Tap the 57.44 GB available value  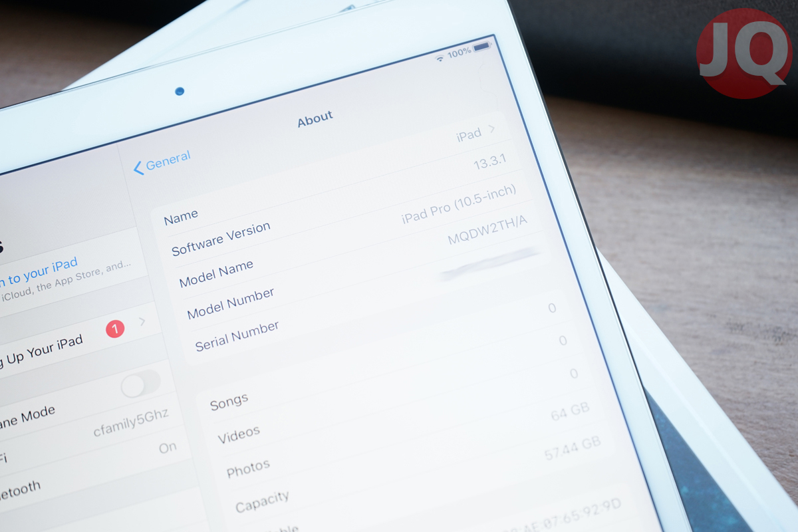click(573, 449)
